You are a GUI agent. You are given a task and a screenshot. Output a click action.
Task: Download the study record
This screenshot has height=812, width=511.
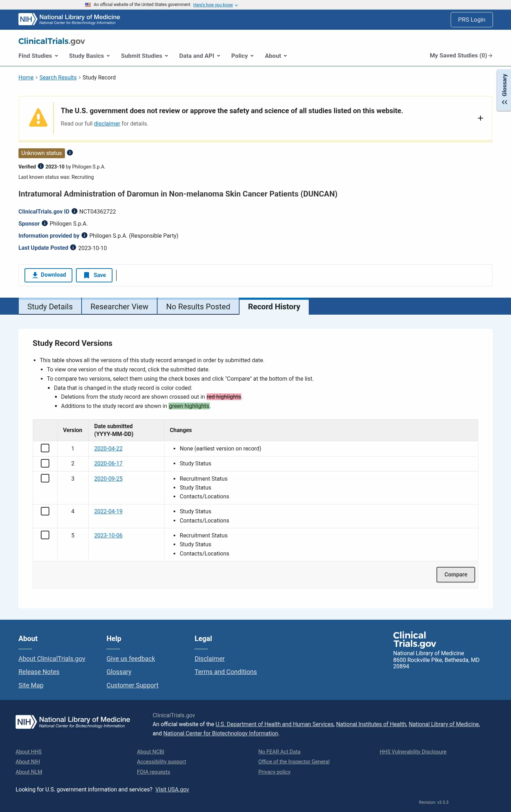coord(48,275)
